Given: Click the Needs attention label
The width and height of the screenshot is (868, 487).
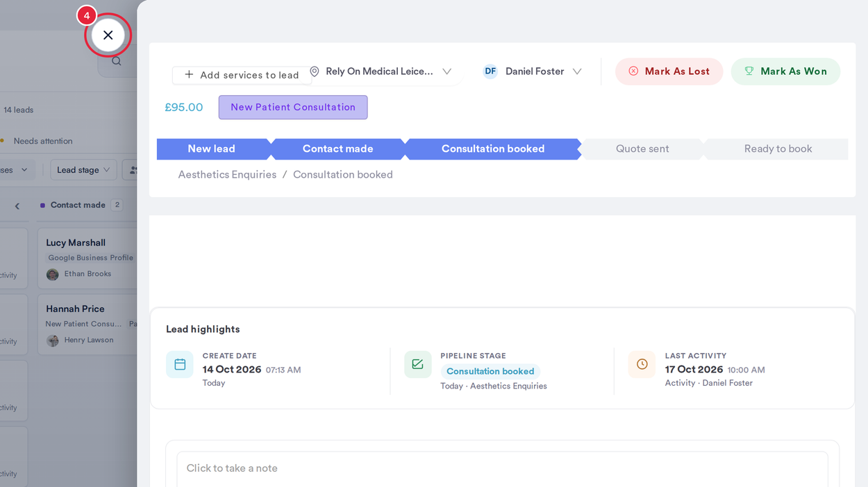Looking at the screenshot, I should [43, 141].
